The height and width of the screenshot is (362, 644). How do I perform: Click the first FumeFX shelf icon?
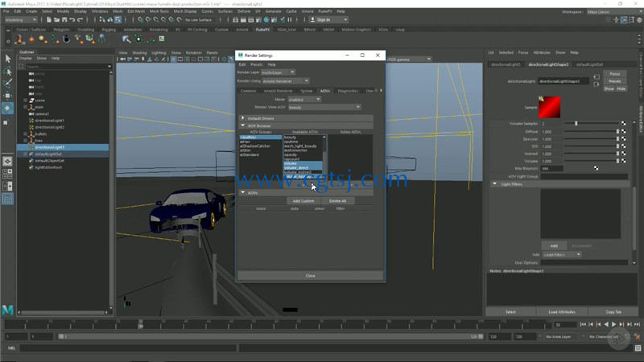tap(19, 39)
